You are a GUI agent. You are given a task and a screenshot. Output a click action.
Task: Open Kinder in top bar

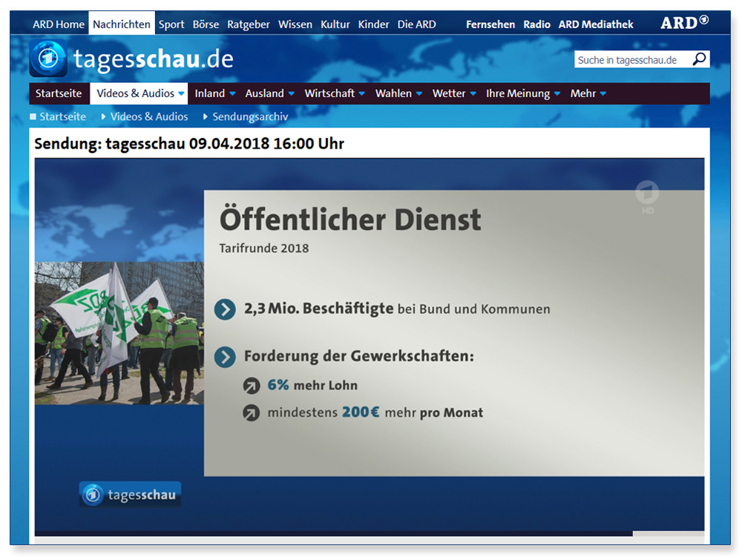tap(373, 24)
